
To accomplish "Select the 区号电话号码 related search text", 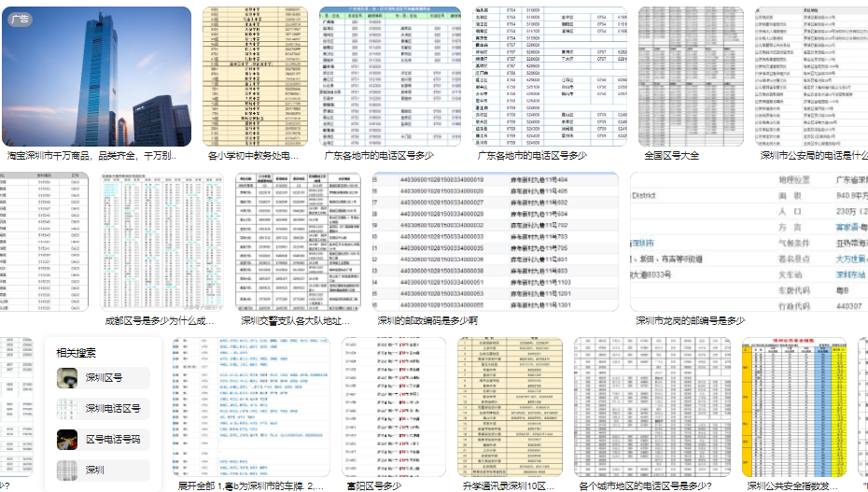I will pos(113,440).
